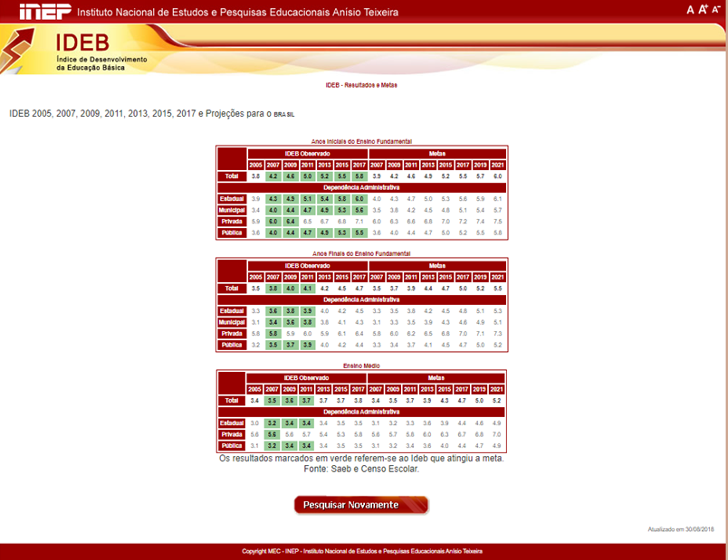Click IDEB Observado header in Anos Finais table
This screenshot has width=728, height=560.
coord(307,266)
